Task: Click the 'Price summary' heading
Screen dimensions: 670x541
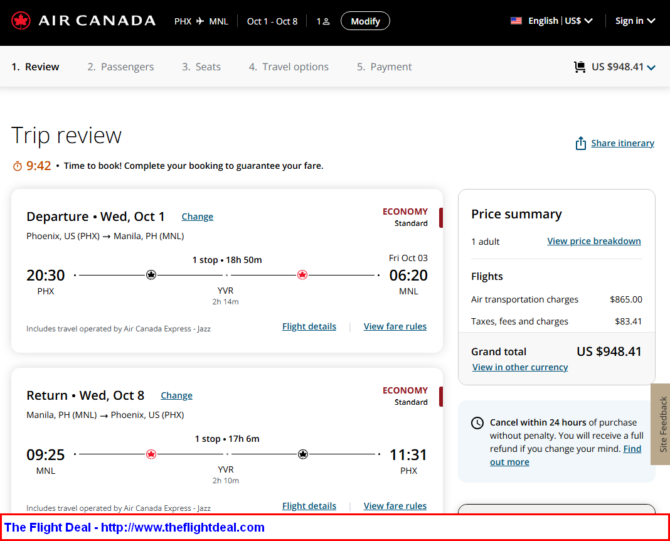Action: click(x=516, y=214)
